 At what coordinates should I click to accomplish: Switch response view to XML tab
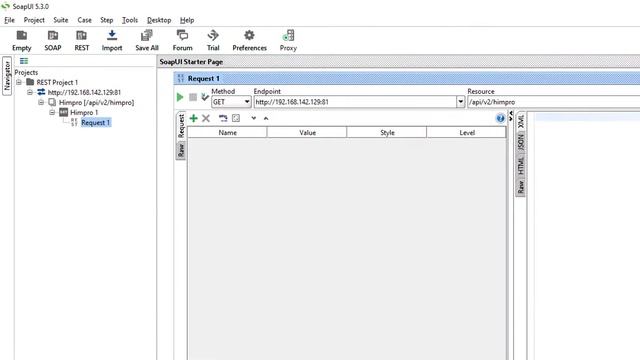tap(520, 121)
